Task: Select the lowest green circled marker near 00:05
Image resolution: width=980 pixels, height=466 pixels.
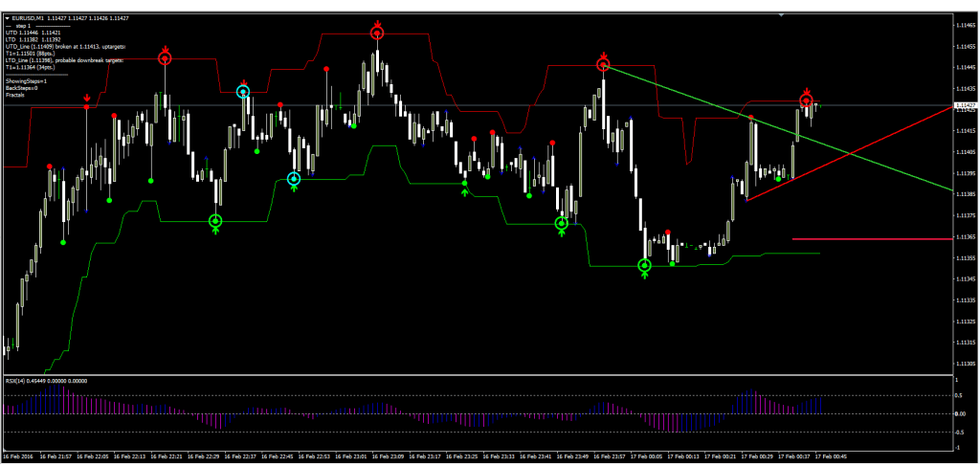Action: point(644,266)
